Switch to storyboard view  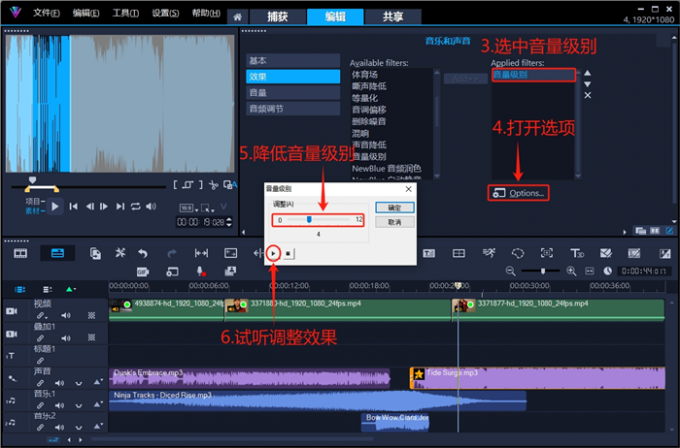tap(20, 253)
